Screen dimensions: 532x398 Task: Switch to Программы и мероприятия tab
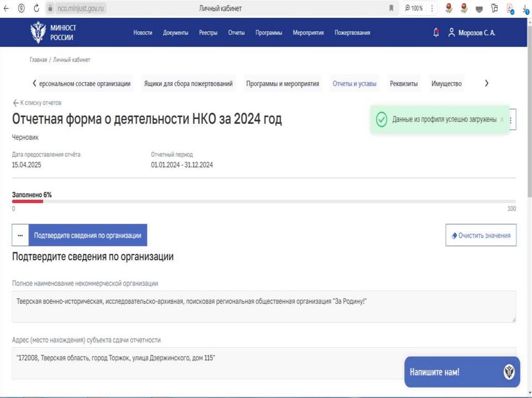pyautogui.click(x=283, y=84)
